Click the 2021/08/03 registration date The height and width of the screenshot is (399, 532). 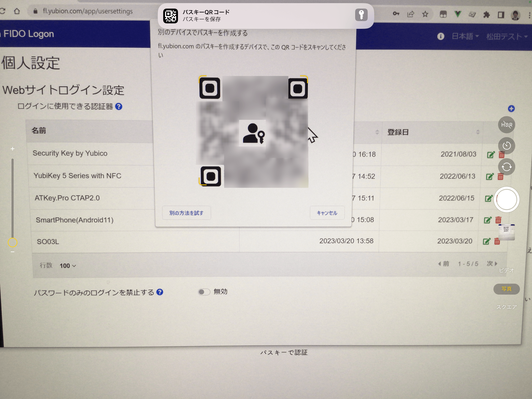[458, 154]
